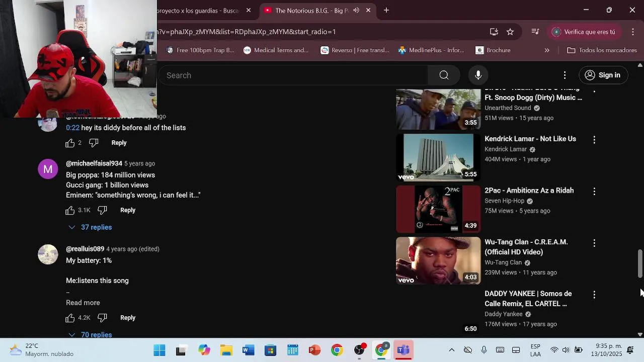Open "MedlinePlus - Infor..." bookmark
The height and width of the screenshot is (362, 644).
(431, 50)
